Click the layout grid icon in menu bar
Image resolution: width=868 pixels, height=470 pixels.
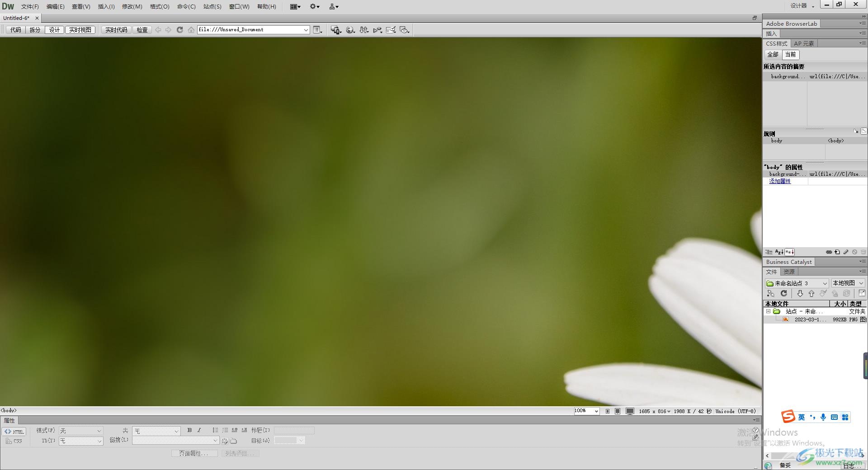coord(295,6)
